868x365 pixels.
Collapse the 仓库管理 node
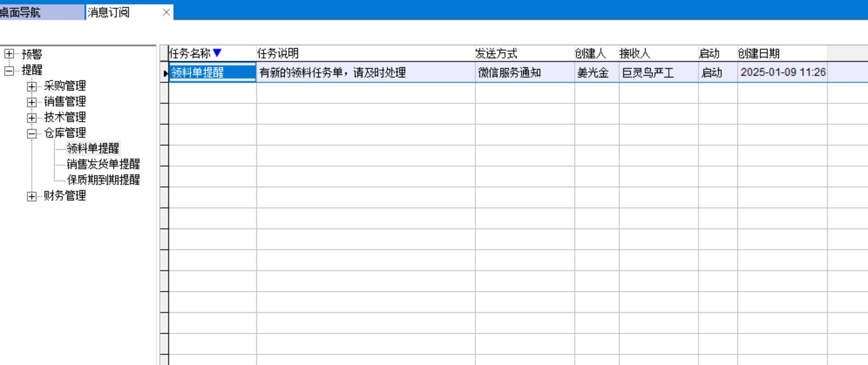click(x=31, y=134)
